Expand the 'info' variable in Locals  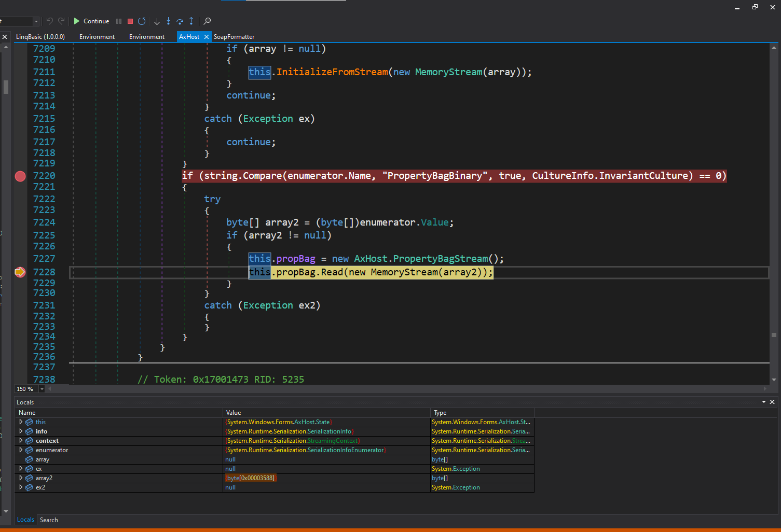21,431
